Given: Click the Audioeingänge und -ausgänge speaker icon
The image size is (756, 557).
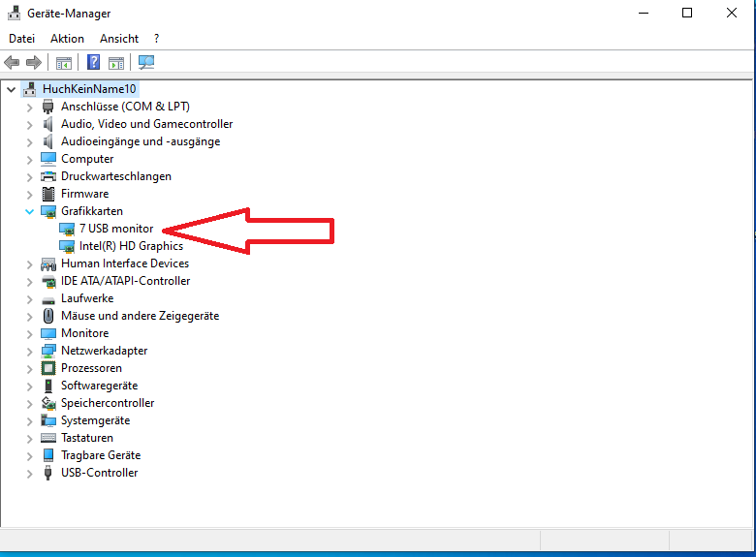Looking at the screenshot, I should coord(47,141).
